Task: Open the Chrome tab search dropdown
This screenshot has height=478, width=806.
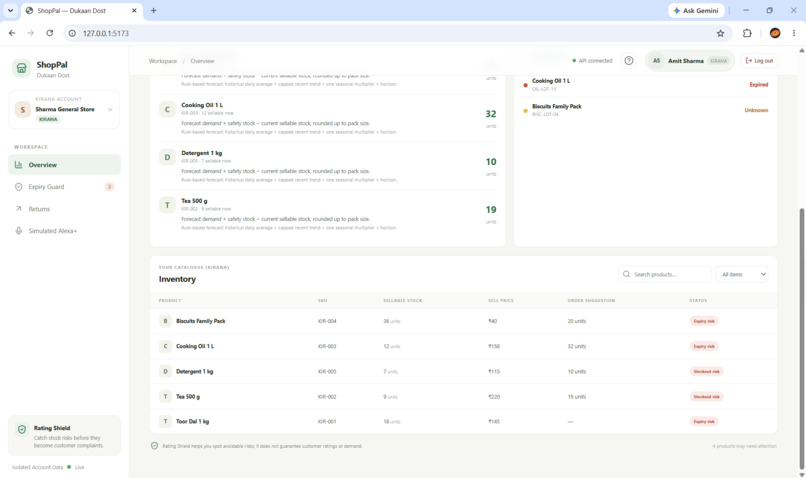Action: [x=10, y=10]
